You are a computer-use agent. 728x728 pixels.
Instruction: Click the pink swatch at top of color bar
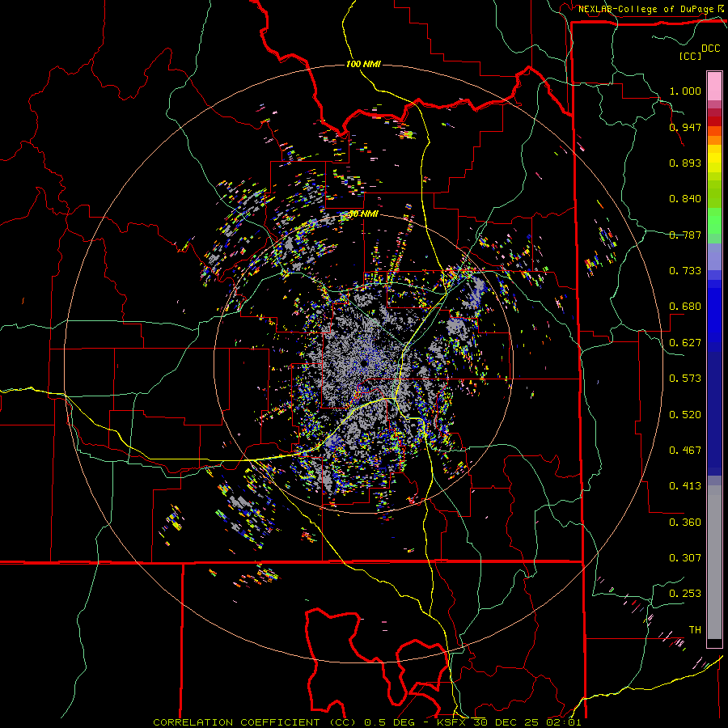(x=714, y=86)
